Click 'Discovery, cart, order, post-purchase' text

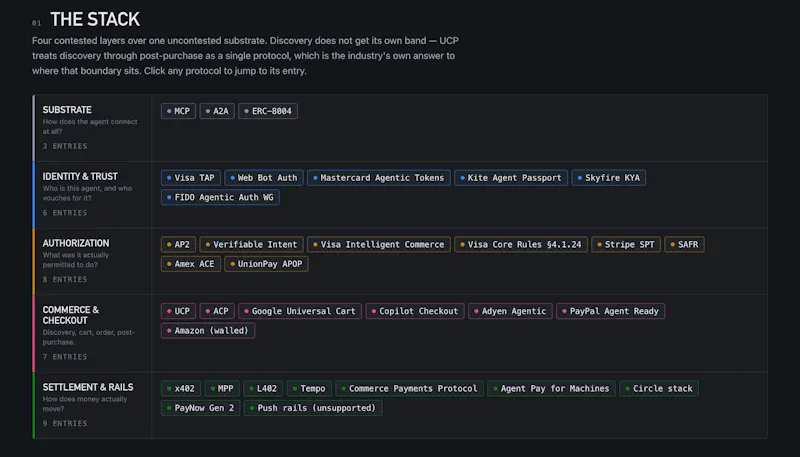pyautogui.click(x=89, y=337)
